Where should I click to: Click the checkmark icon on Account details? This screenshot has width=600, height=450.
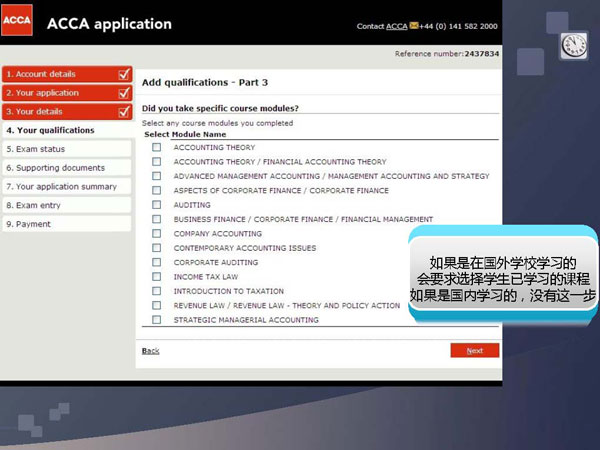pyautogui.click(x=124, y=74)
